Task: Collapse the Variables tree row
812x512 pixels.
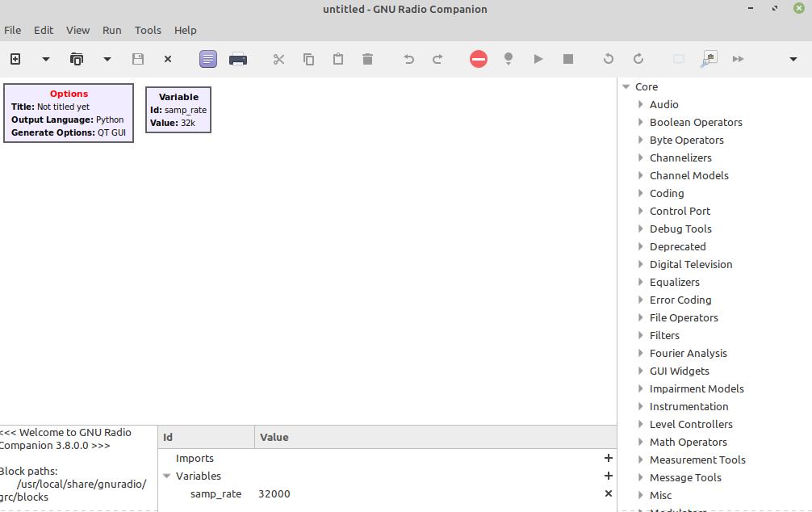Action: (167, 476)
